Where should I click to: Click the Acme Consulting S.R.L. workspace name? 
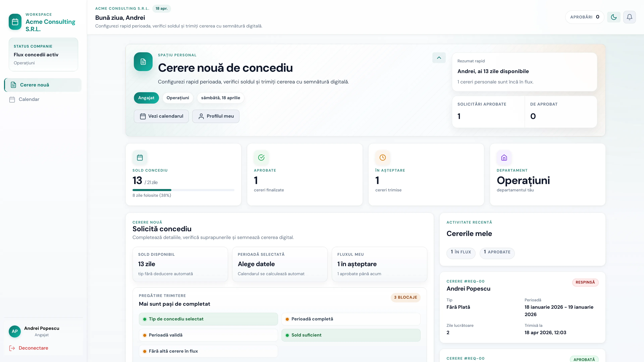(50, 25)
